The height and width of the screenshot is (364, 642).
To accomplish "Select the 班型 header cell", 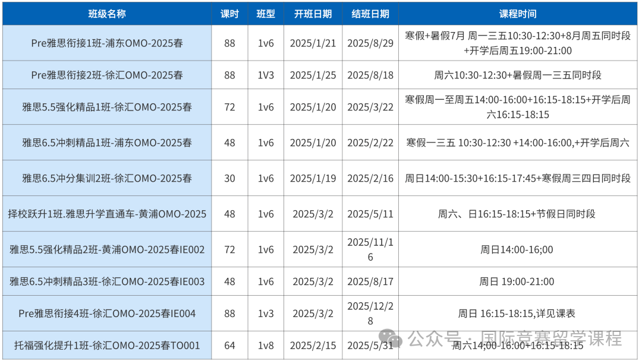I will (265, 14).
